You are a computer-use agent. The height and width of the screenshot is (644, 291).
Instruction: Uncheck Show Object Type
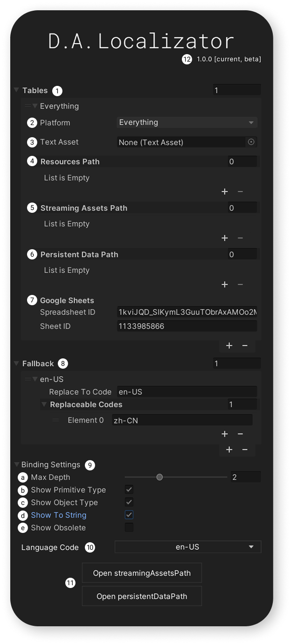point(129,503)
